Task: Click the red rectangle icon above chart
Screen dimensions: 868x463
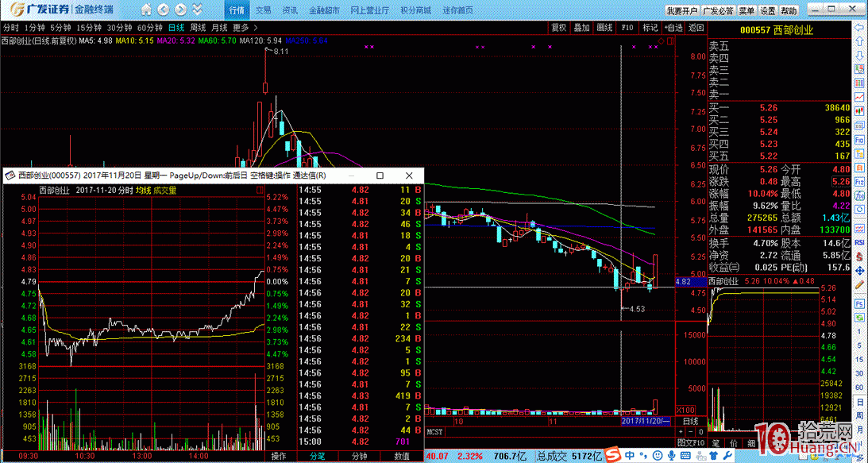Action: point(670,41)
